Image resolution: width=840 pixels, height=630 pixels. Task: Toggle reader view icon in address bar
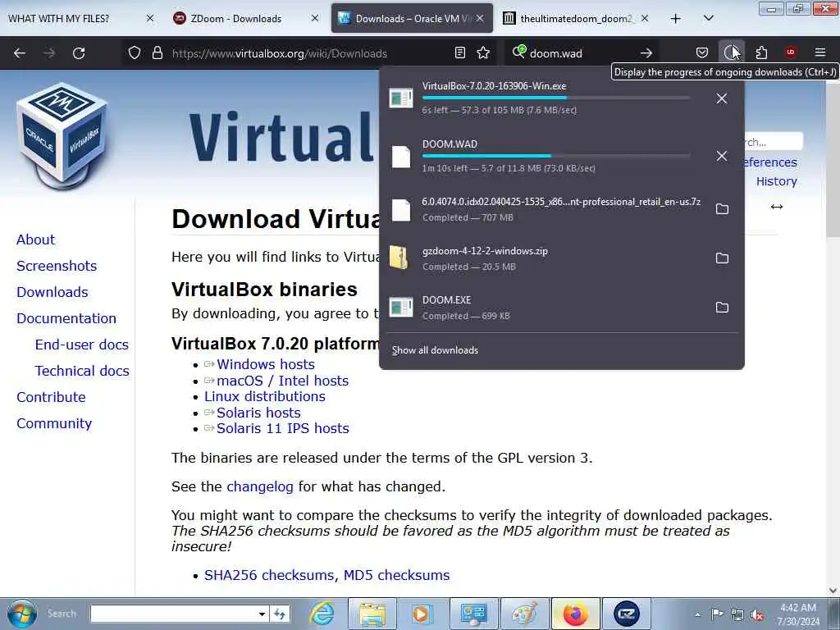tap(459, 52)
